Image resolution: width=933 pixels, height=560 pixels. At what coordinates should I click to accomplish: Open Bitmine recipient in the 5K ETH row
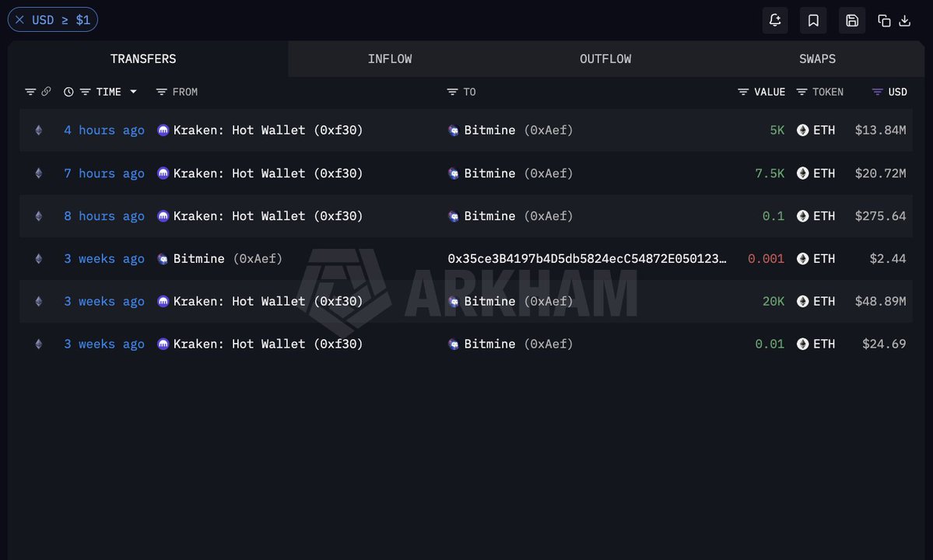tap(518, 130)
